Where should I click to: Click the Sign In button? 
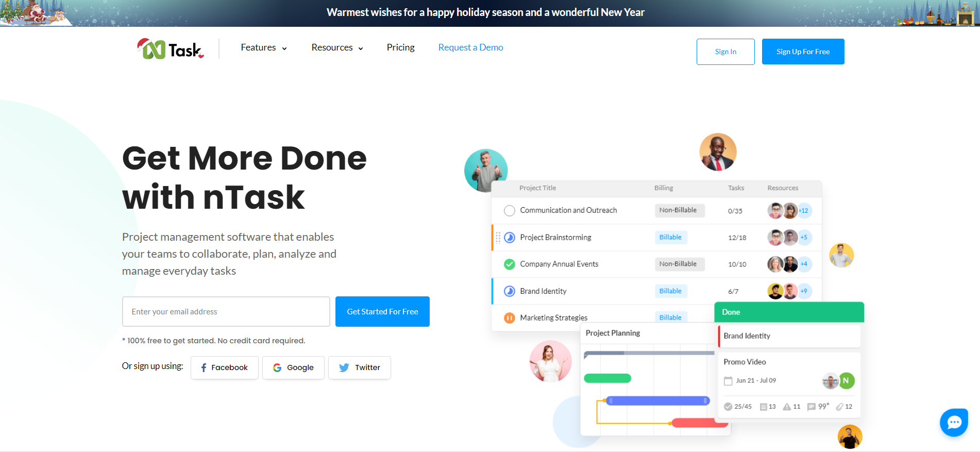[725, 52]
